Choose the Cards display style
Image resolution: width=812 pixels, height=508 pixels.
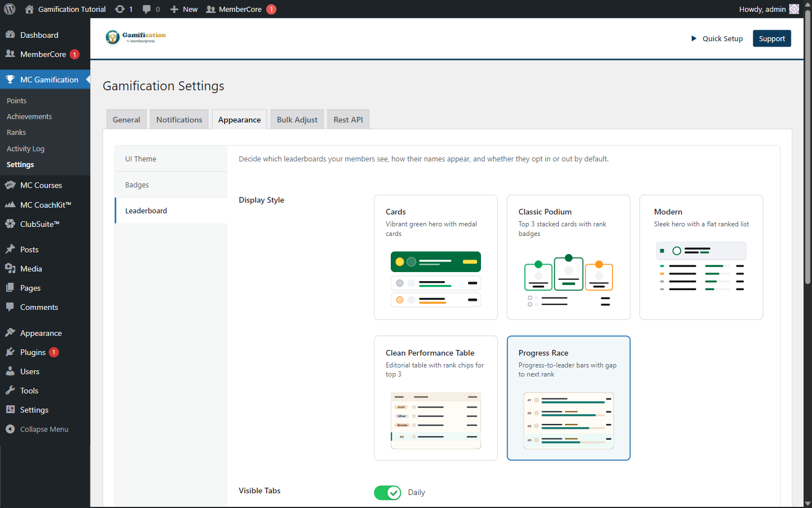[436, 257]
